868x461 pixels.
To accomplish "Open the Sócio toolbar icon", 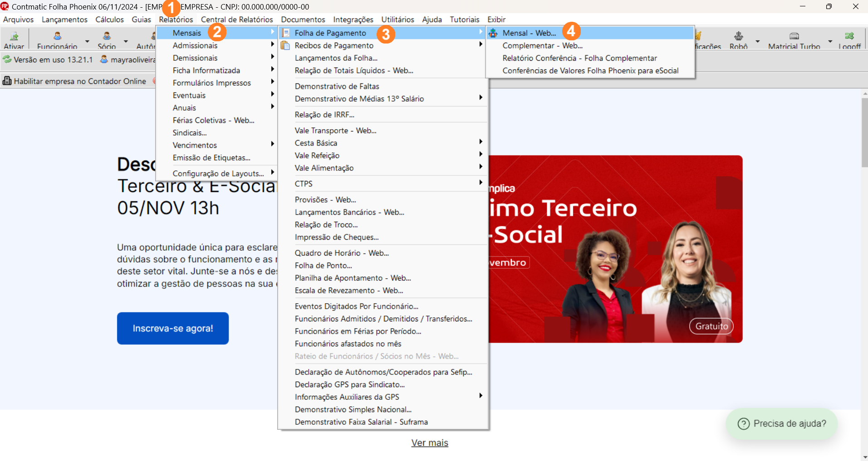I will (x=107, y=36).
